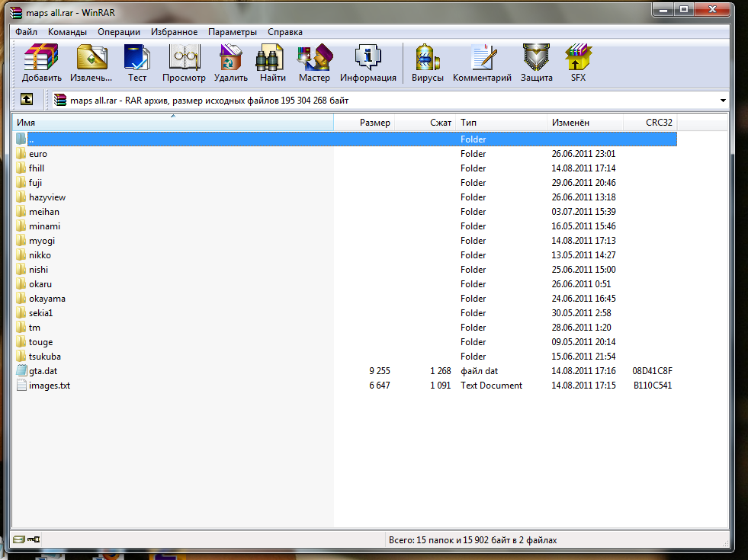Select the nishi folder
Image resolution: width=748 pixels, height=560 pixels.
38,269
